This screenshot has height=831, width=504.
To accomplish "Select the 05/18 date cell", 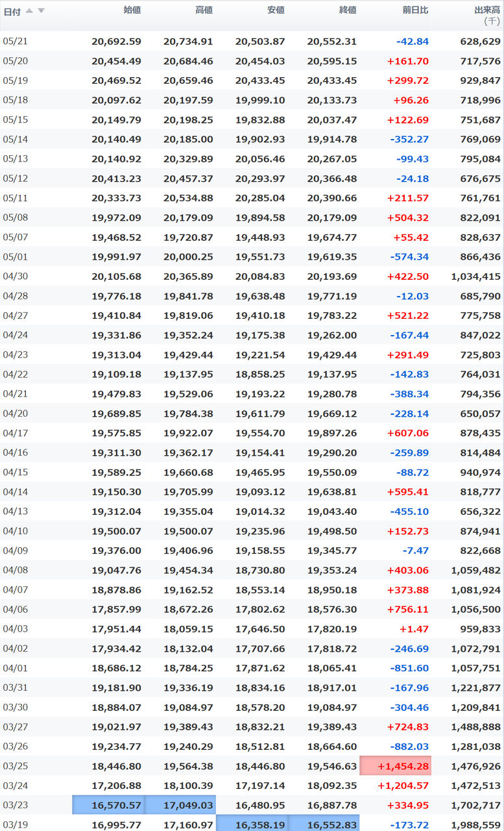I will [x=15, y=99].
